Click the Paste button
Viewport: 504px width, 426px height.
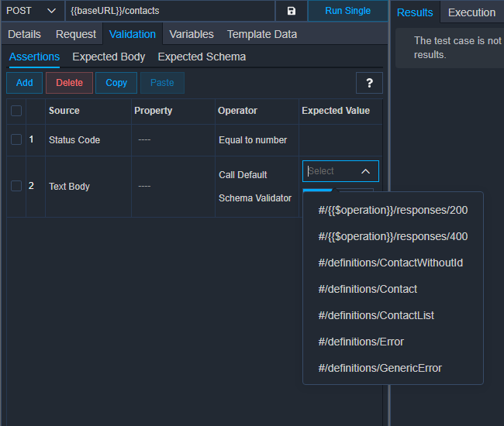click(x=162, y=83)
